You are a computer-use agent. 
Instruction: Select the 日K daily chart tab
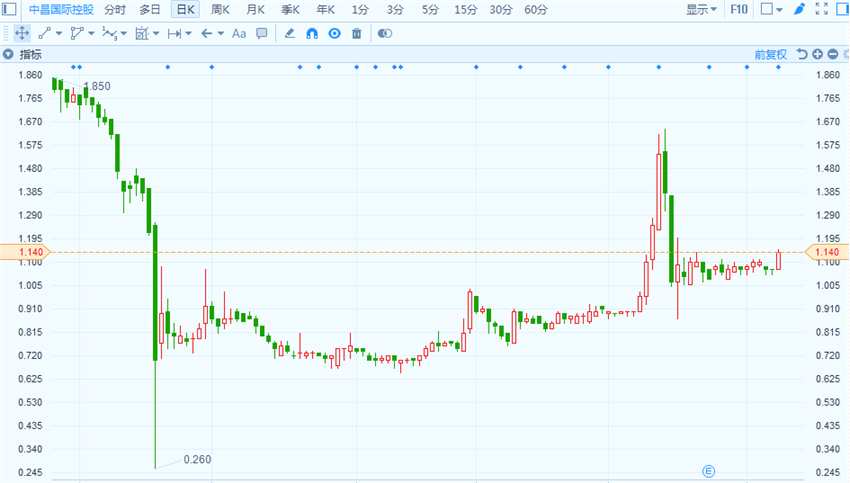(x=185, y=10)
